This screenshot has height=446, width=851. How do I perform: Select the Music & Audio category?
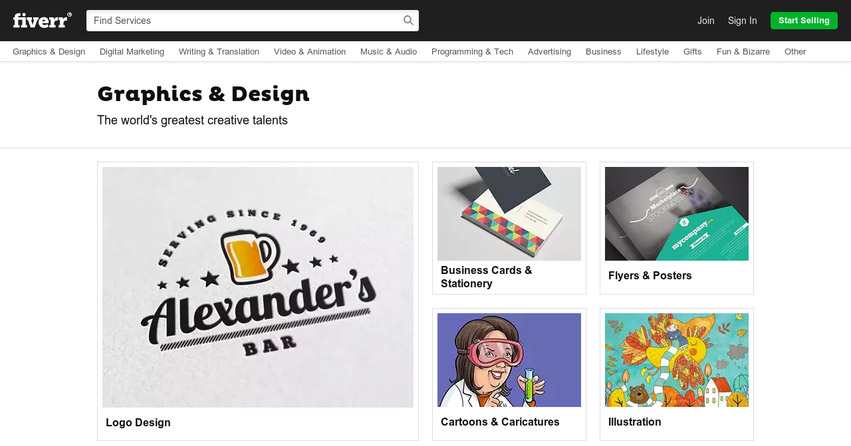point(389,52)
